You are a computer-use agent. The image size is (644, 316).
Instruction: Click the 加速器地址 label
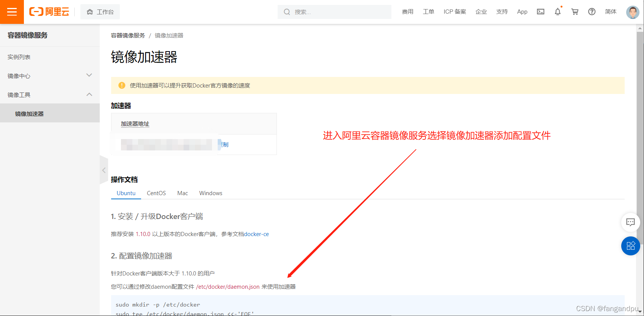(x=135, y=124)
